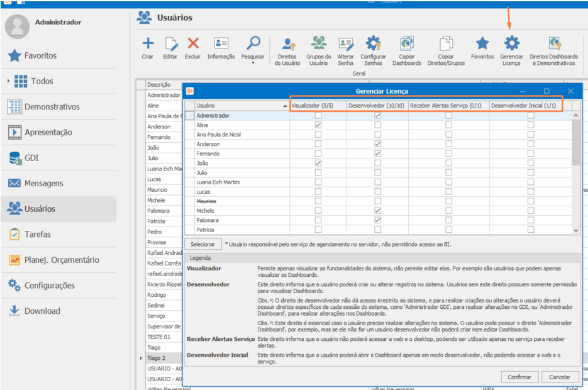Go to Configurações in the sidebar

[x=49, y=286]
